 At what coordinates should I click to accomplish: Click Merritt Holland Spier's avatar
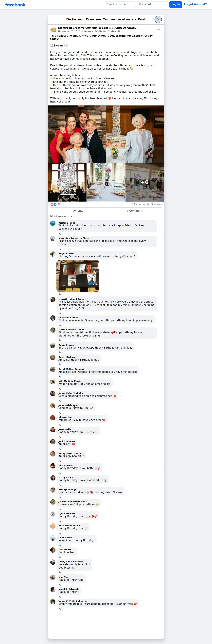pyautogui.click(x=53, y=299)
